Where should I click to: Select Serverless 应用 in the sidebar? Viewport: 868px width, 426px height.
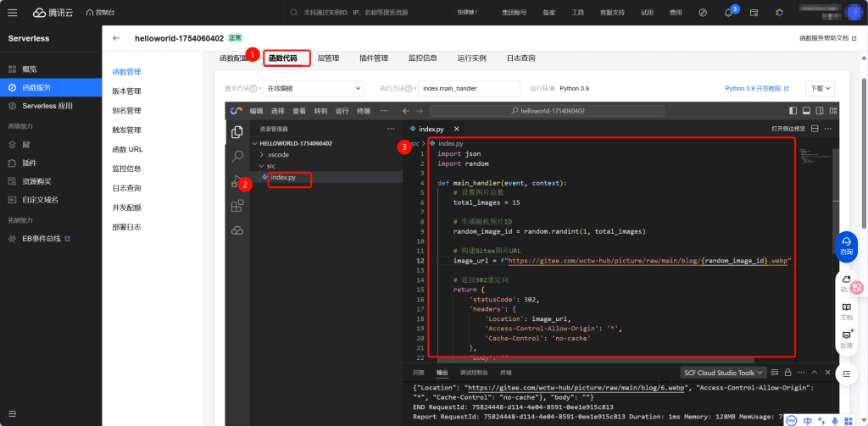pyautogui.click(x=47, y=106)
